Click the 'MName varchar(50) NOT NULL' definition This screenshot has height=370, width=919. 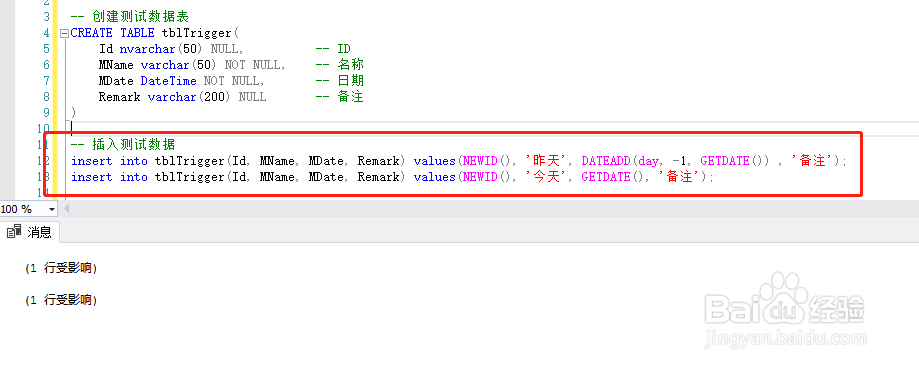[x=192, y=65]
